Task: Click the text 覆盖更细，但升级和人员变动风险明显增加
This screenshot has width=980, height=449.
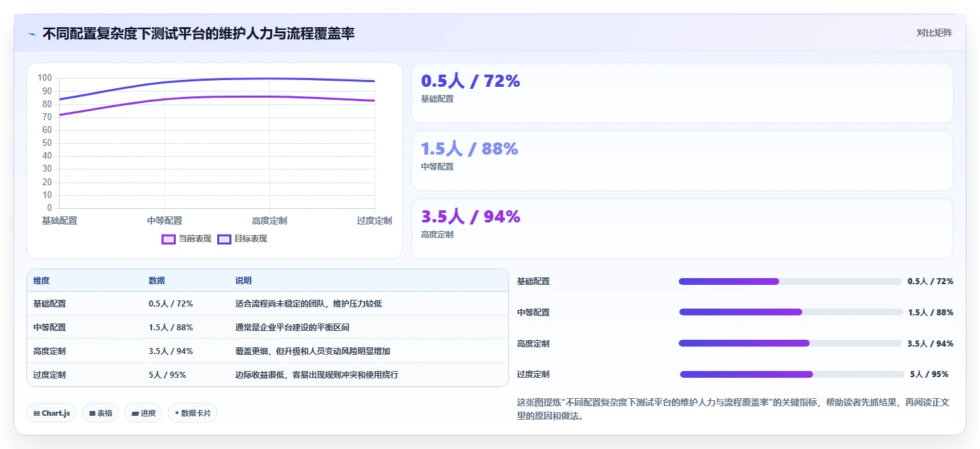Action: pyautogui.click(x=313, y=351)
